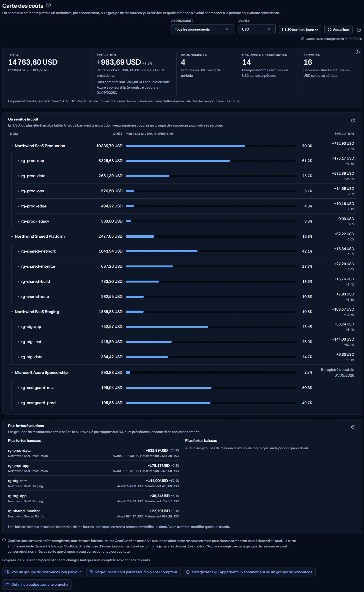Collapse Northwind SaaS Staging subscription
This screenshot has height=592, width=364.
coord(12,312)
